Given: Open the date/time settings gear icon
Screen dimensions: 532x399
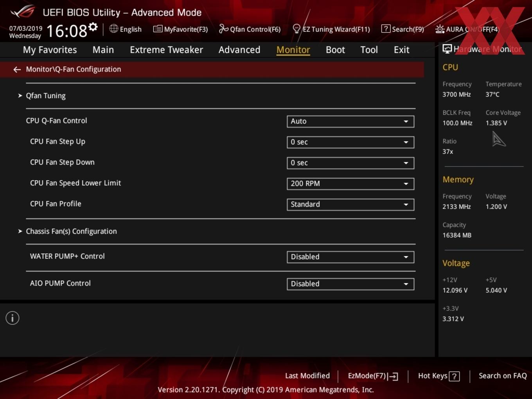Looking at the screenshot, I should [93, 27].
